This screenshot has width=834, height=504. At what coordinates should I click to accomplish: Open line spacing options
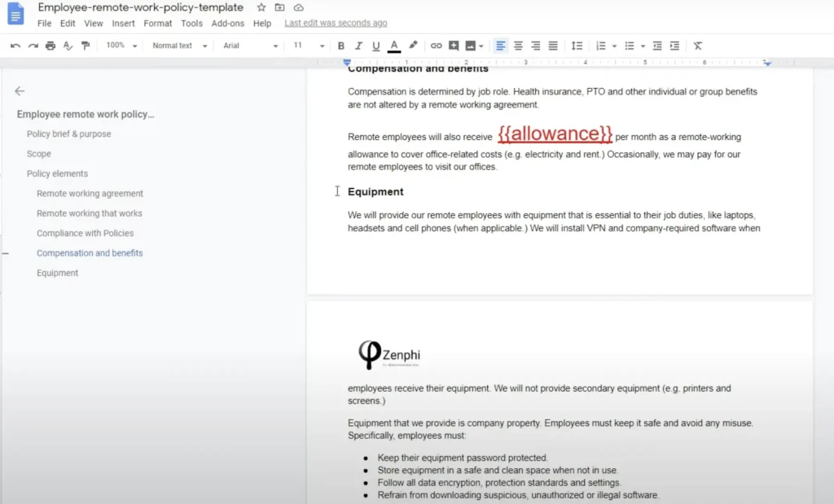[577, 46]
